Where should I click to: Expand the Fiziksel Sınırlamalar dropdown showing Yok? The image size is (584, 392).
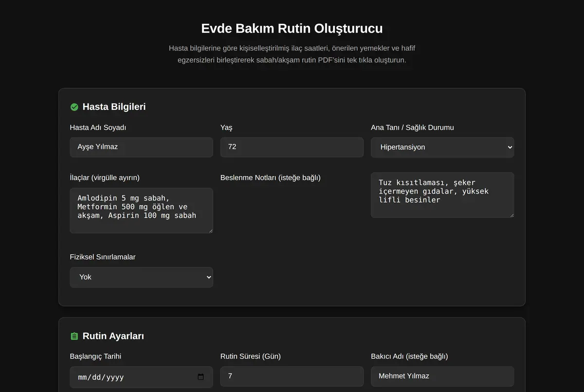(x=141, y=277)
